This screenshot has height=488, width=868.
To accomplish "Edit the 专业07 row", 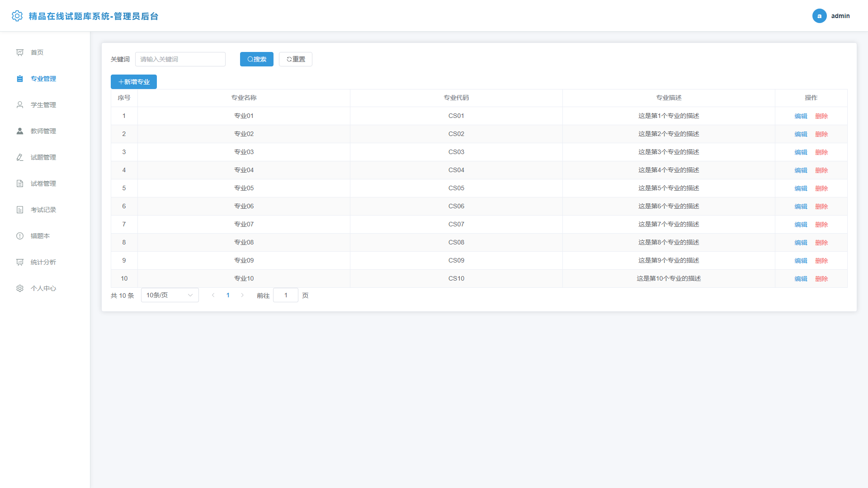I will pyautogui.click(x=801, y=225).
